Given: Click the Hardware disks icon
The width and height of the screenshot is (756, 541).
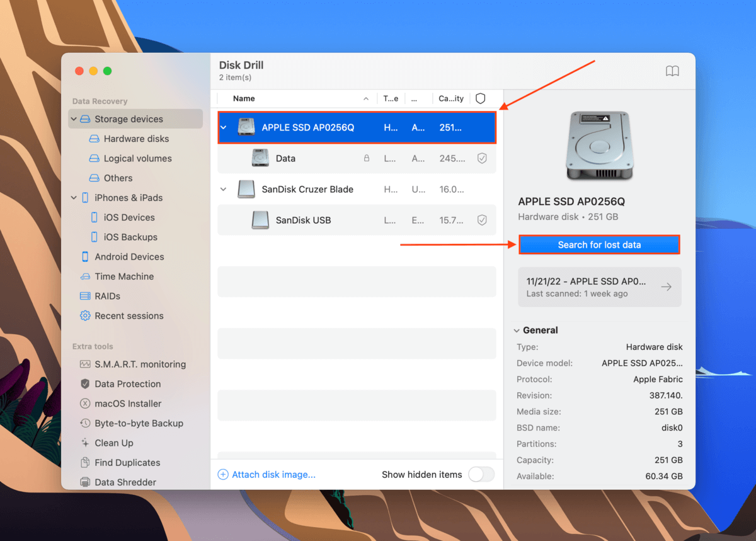Looking at the screenshot, I should (94, 139).
